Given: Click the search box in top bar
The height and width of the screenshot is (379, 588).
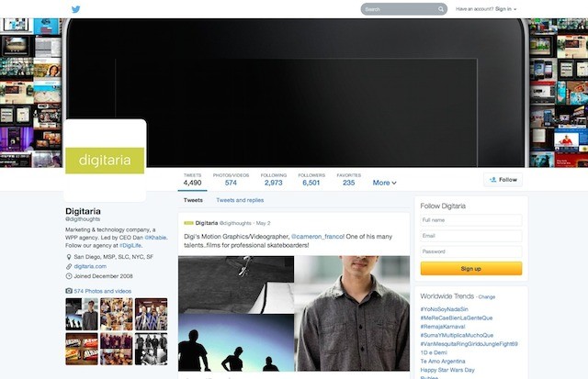Looking at the screenshot, I should [397, 9].
